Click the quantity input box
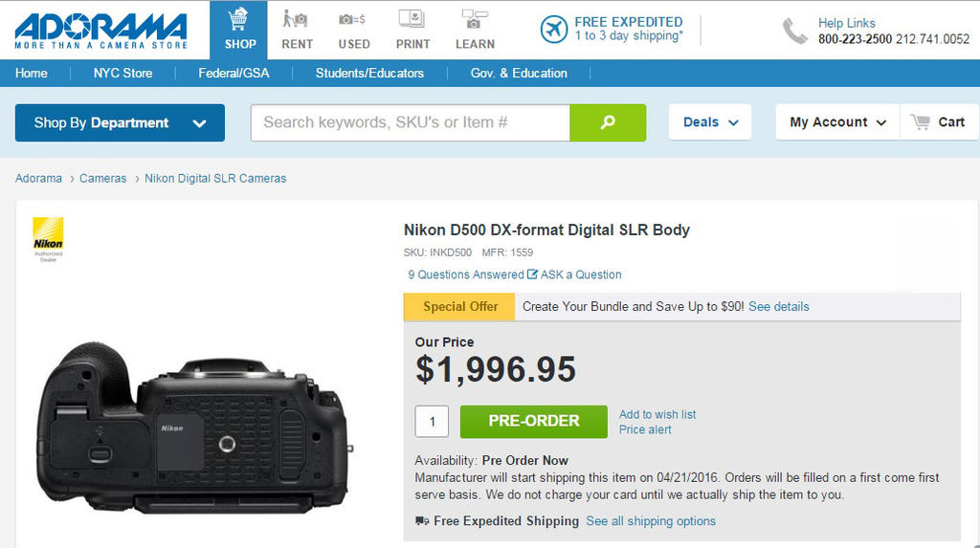This screenshot has width=980, height=548. [x=432, y=421]
